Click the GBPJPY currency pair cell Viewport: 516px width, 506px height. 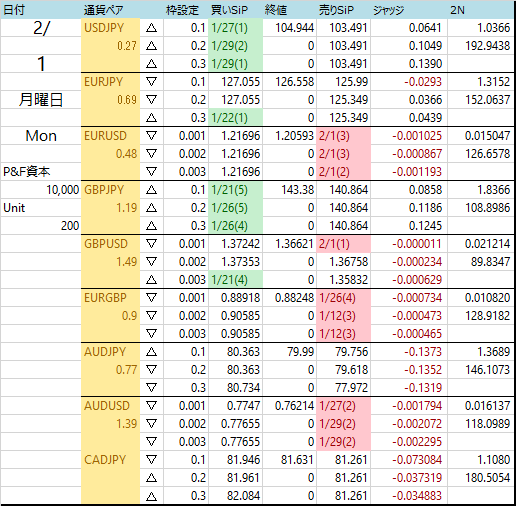(x=110, y=190)
